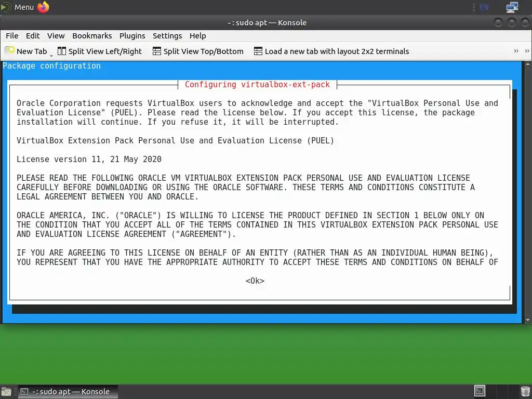
Task: Click the 'Configuring virtualbox-ext-pack' title
Action: (257, 85)
